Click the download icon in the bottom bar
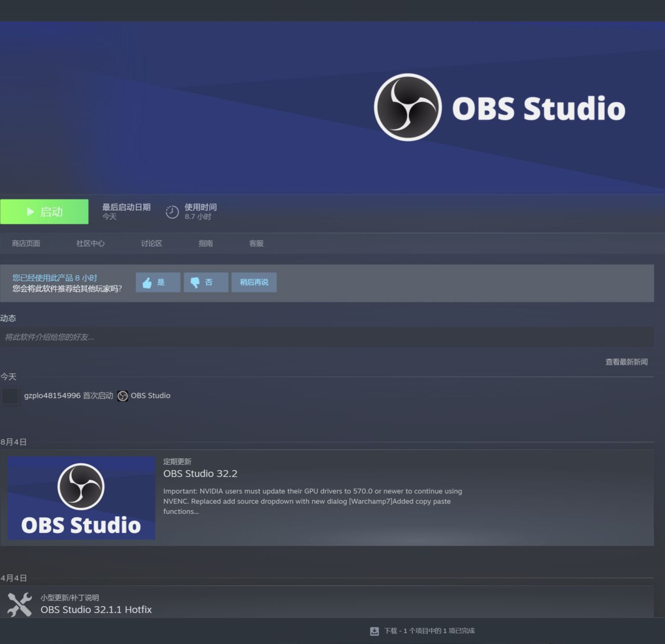The image size is (665, 644). point(375,631)
